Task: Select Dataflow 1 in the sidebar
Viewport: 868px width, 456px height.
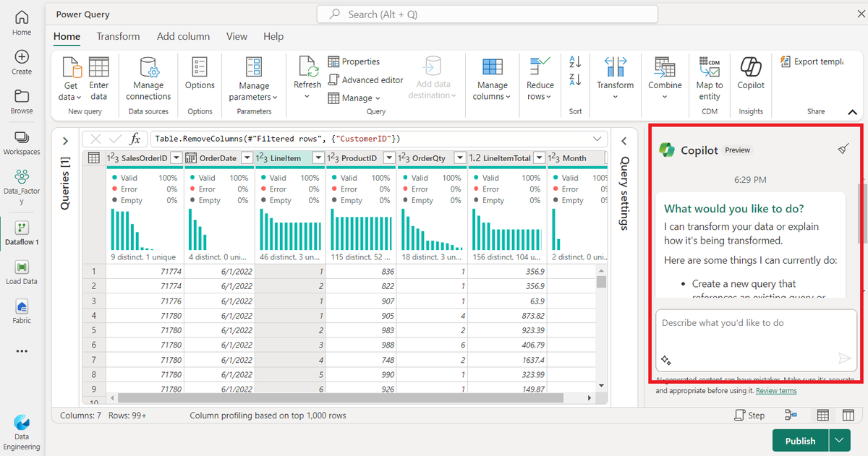Action: pos(22,233)
